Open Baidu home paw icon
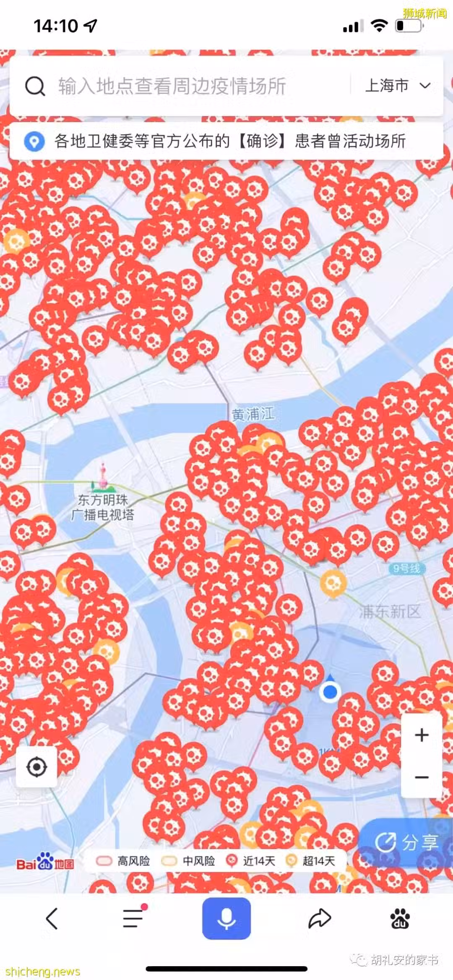The width and height of the screenshot is (453, 980). coord(400,918)
